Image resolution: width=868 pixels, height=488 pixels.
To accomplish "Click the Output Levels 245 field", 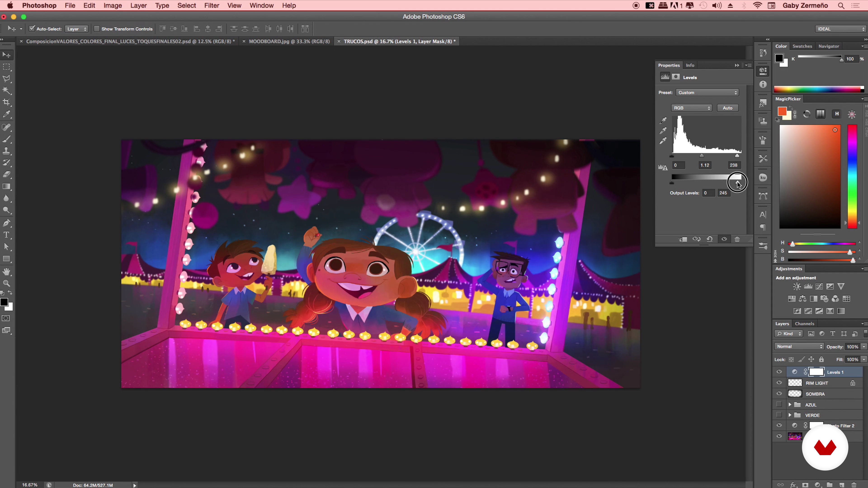I will (724, 193).
